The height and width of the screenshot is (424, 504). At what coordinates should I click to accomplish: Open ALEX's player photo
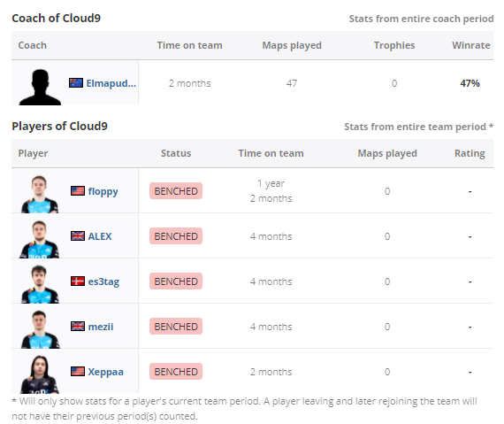[40, 239]
